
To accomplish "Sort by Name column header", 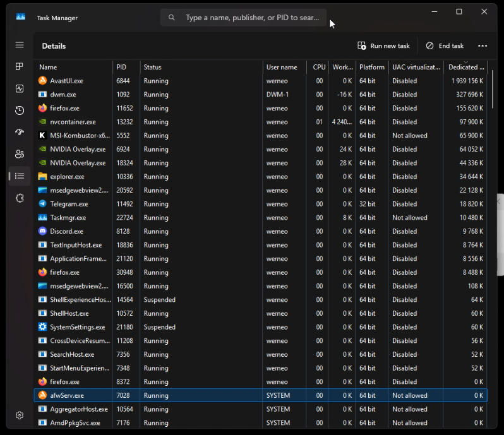I will tap(73, 67).
